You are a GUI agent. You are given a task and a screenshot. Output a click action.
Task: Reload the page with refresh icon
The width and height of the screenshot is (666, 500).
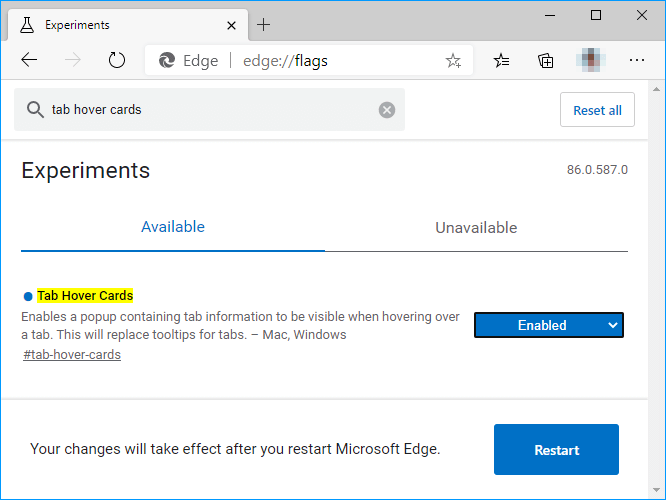coord(116,60)
